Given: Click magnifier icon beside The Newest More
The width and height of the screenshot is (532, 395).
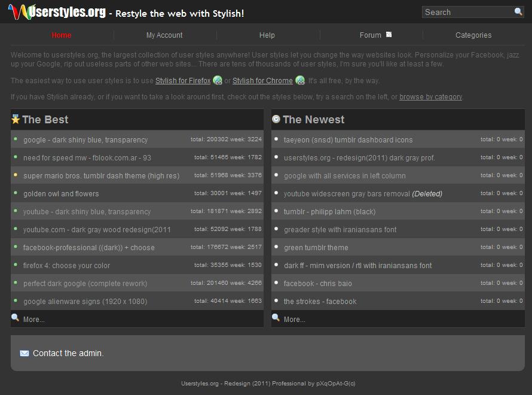Looking at the screenshot, I should [x=276, y=318].
